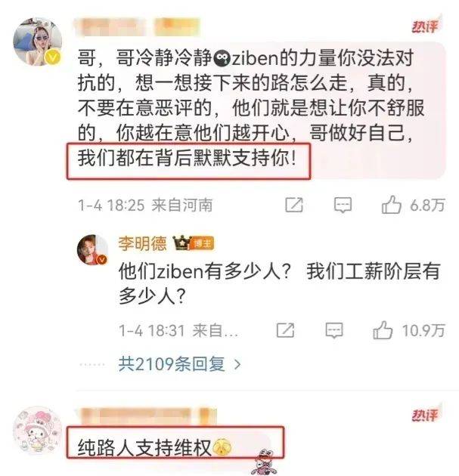Open the first commenter's avatar
Image resolution: width=459 pixels, height=476 pixels.
click(37, 42)
